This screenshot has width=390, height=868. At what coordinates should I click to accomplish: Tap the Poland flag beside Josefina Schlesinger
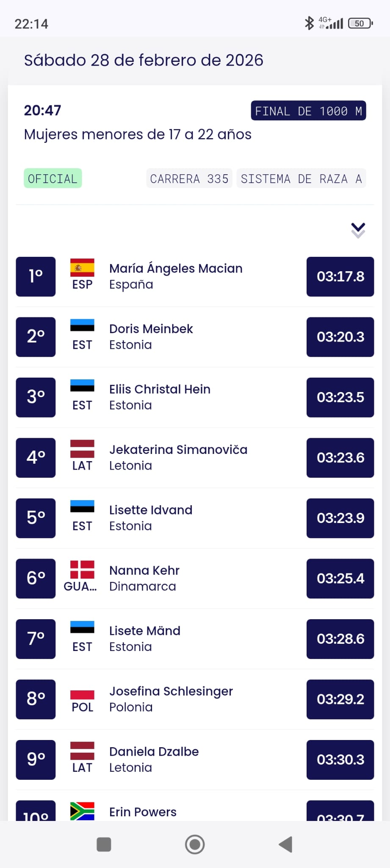(x=82, y=695)
